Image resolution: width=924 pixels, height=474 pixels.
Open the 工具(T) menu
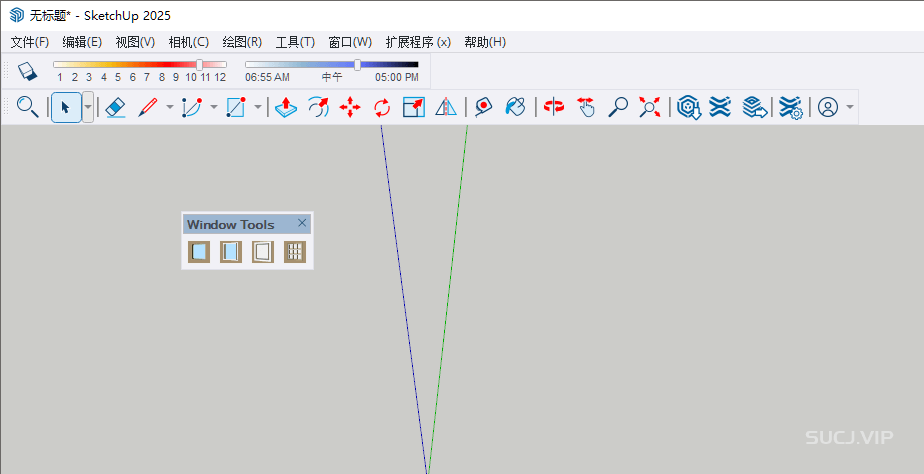click(x=295, y=42)
